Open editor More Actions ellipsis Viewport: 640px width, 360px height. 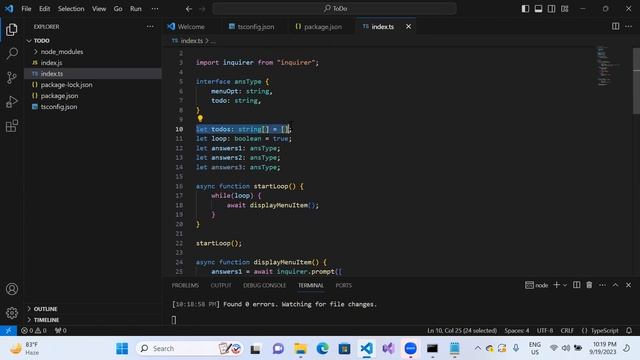pyautogui.click(x=629, y=27)
